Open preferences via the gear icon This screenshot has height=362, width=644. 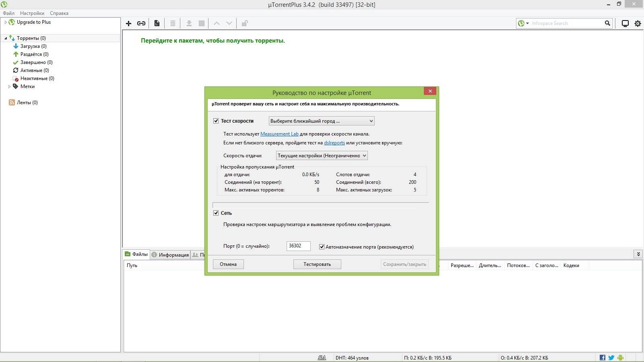pyautogui.click(x=638, y=23)
